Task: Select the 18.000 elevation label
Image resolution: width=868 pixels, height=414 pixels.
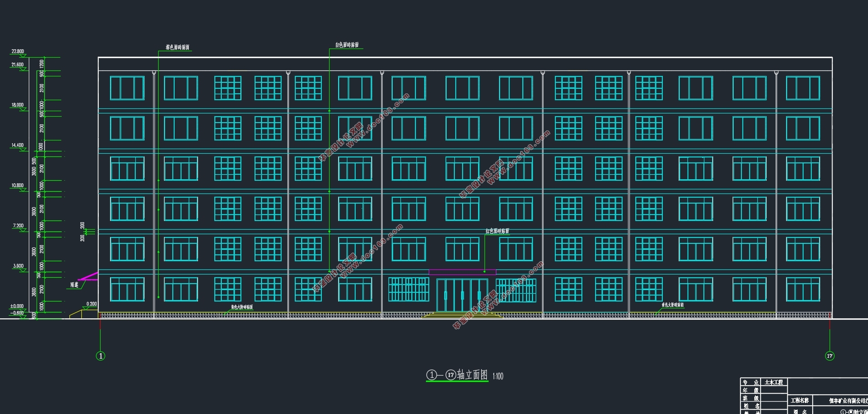Action: (17, 105)
